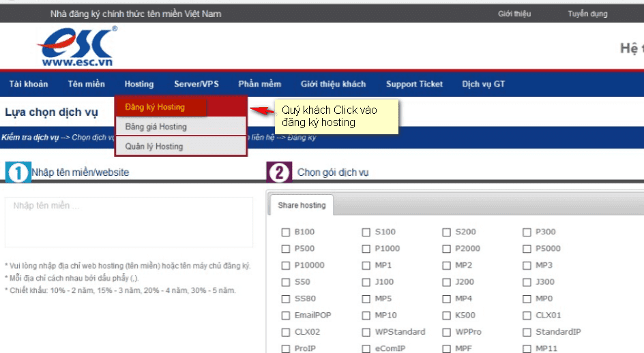644x353 pixels.
Task: Check the P5000 hosting plan
Action: coord(527,249)
